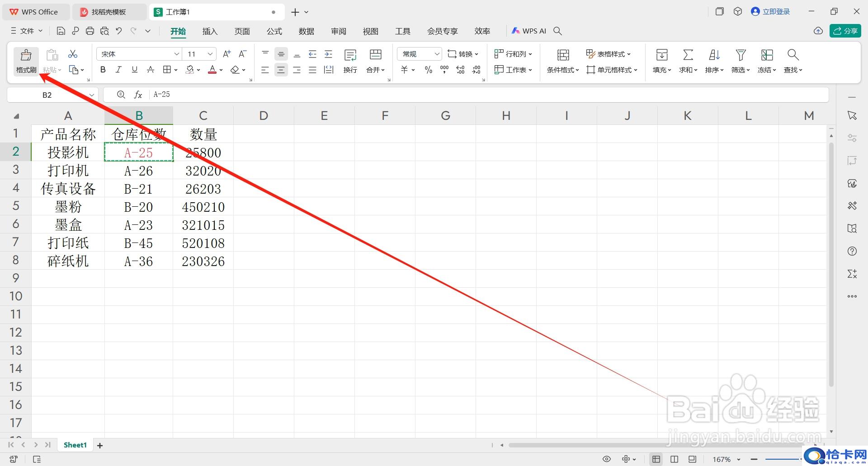Viewport: 868px width, 466px height.
Task: Open the Formulas (公式) ribbon tab
Action: [274, 31]
